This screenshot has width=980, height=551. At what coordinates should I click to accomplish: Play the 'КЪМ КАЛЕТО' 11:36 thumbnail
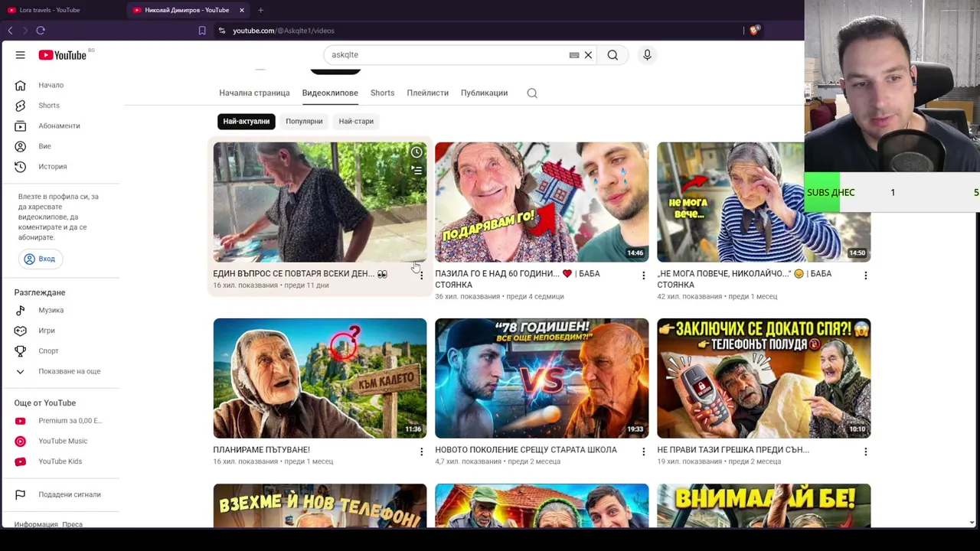[320, 378]
